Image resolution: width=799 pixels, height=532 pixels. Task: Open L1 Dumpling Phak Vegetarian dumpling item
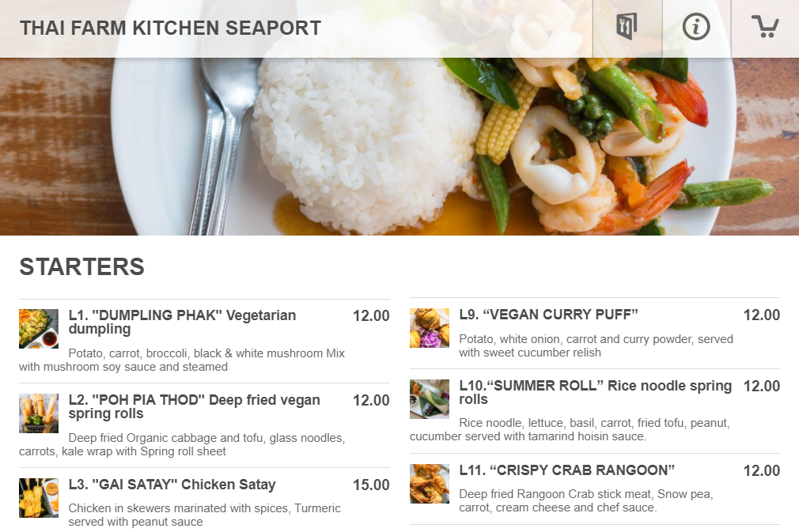[204, 341]
